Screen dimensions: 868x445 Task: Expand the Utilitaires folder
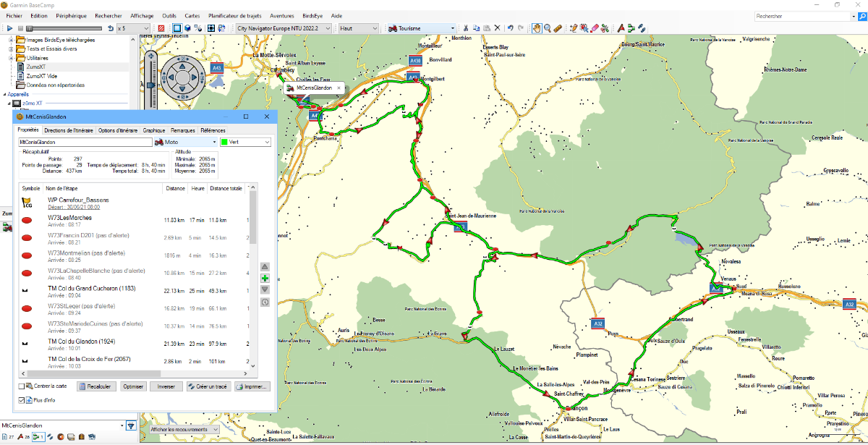[x=11, y=58]
